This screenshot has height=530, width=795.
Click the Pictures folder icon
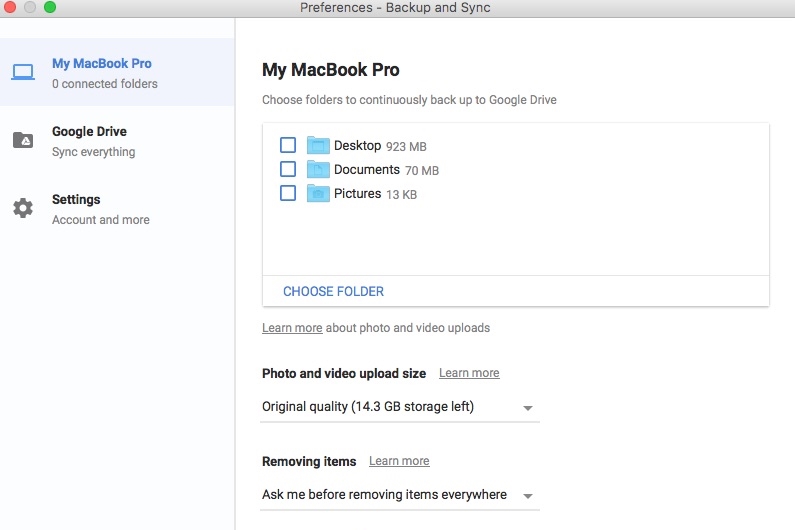(318, 193)
